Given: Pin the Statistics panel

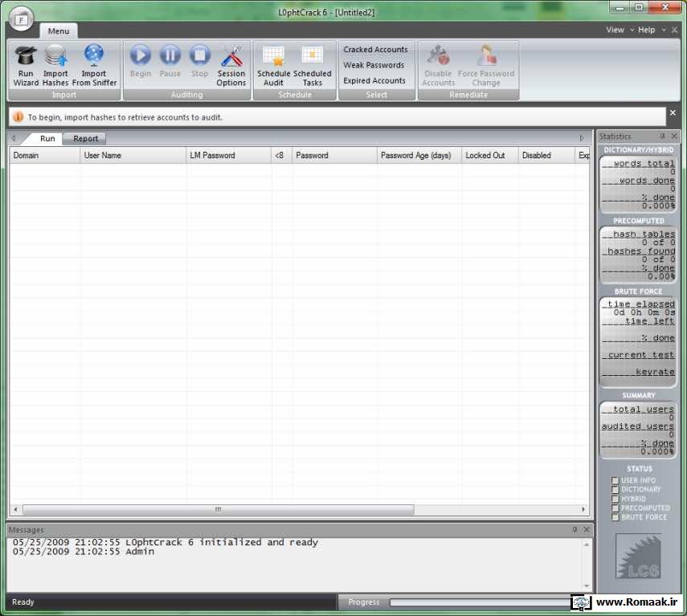Looking at the screenshot, I should tap(662, 137).
